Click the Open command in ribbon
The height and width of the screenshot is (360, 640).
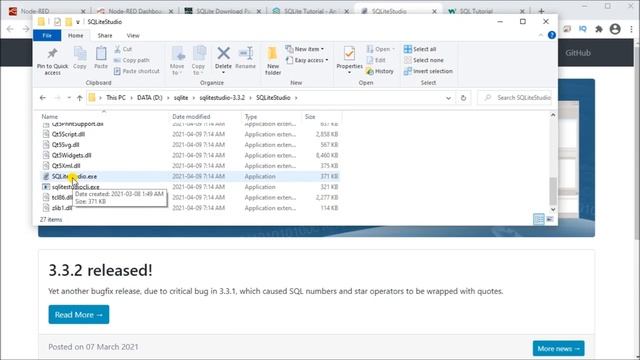(x=380, y=49)
